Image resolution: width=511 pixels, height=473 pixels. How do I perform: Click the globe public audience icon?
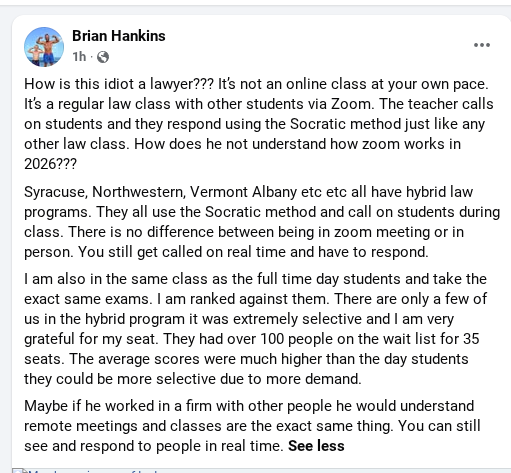pos(103,57)
